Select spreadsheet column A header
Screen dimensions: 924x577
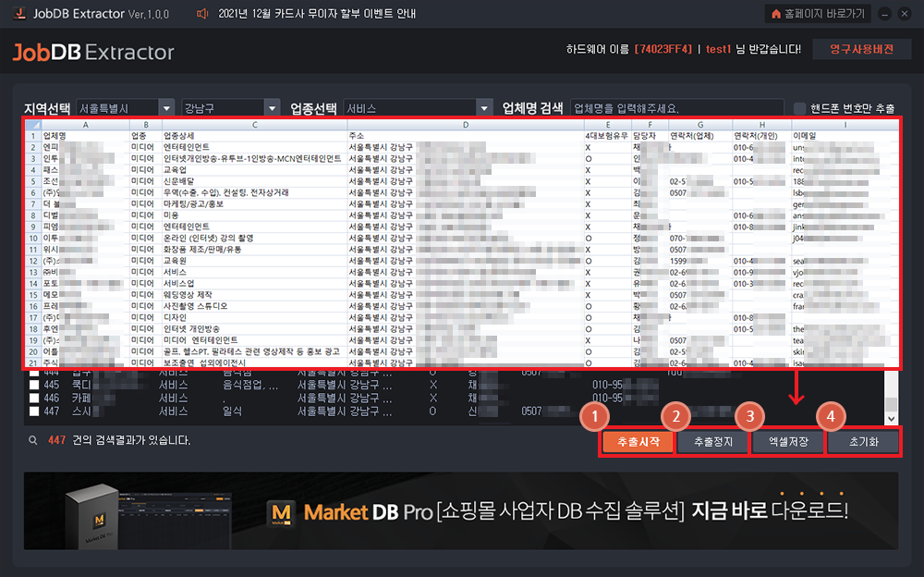85,125
